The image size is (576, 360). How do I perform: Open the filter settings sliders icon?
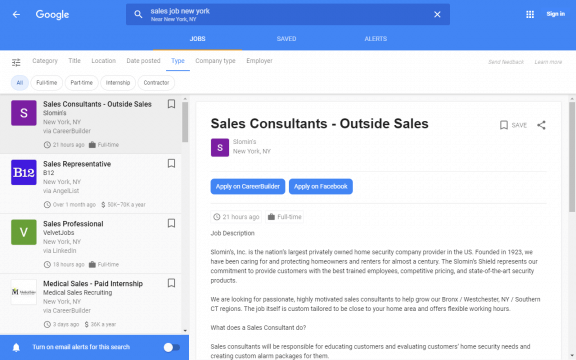coord(16,62)
